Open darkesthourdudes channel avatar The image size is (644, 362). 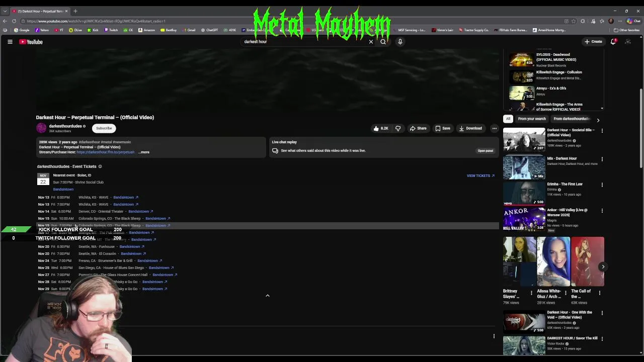(x=41, y=128)
